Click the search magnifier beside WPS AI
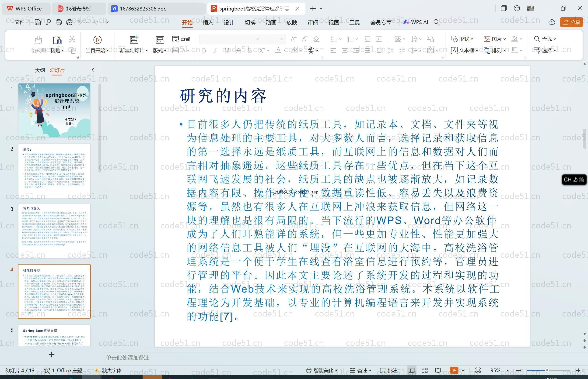The height and width of the screenshot is (379, 588). pos(437,22)
